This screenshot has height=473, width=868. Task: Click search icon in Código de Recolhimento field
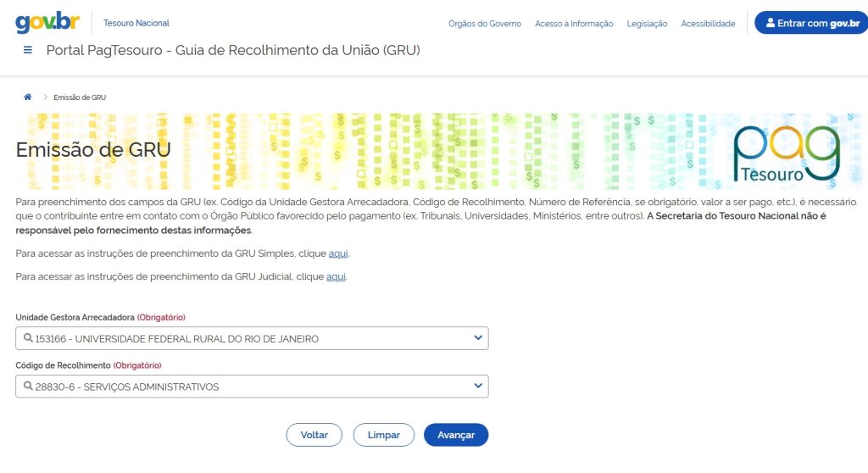(28, 387)
